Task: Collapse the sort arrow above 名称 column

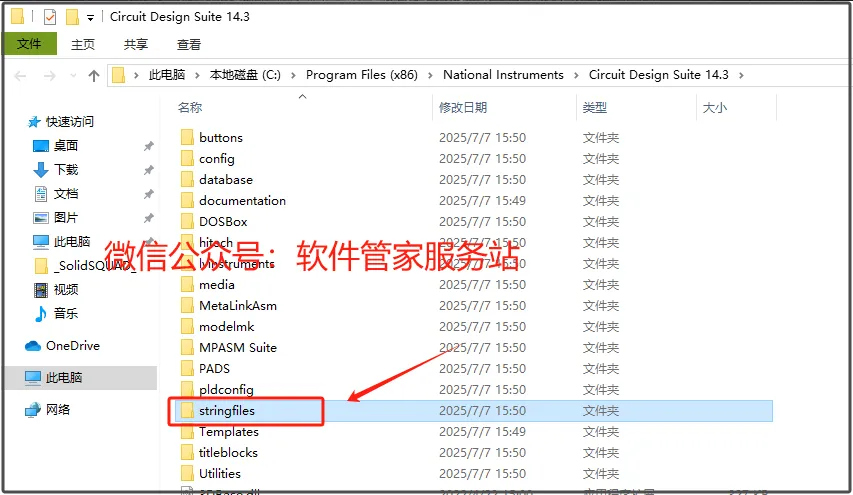Action: tap(302, 96)
